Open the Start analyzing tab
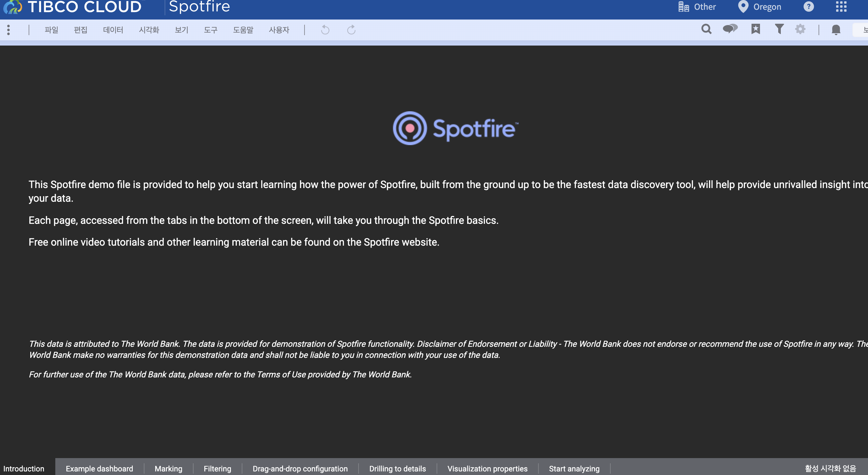The height and width of the screenshot is (475, 868). (574, 468)
